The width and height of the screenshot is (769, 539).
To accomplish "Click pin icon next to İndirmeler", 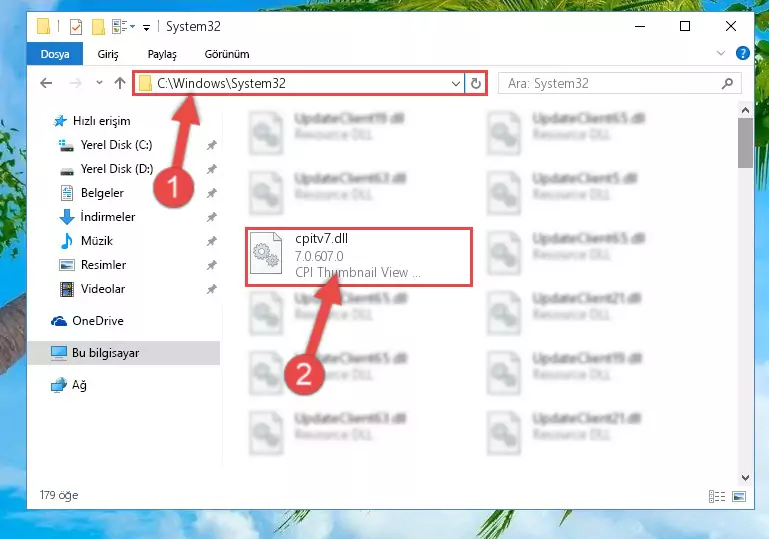I will tap(211, 217).
